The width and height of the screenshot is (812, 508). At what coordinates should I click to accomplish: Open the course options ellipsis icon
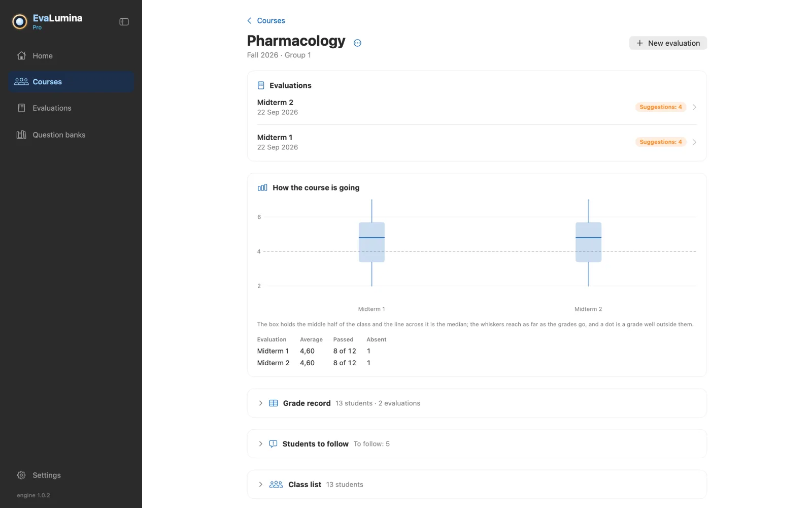(357, 43)
